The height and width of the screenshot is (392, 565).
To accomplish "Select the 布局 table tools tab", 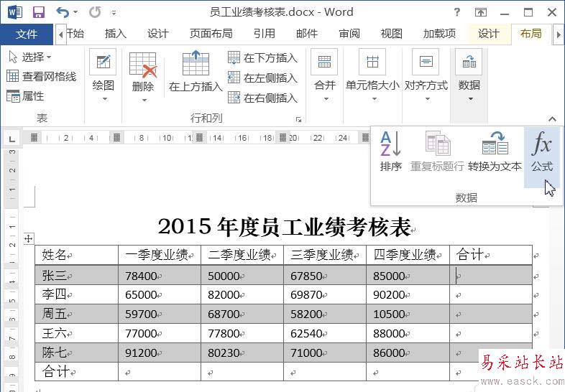I will click(531, 34).
